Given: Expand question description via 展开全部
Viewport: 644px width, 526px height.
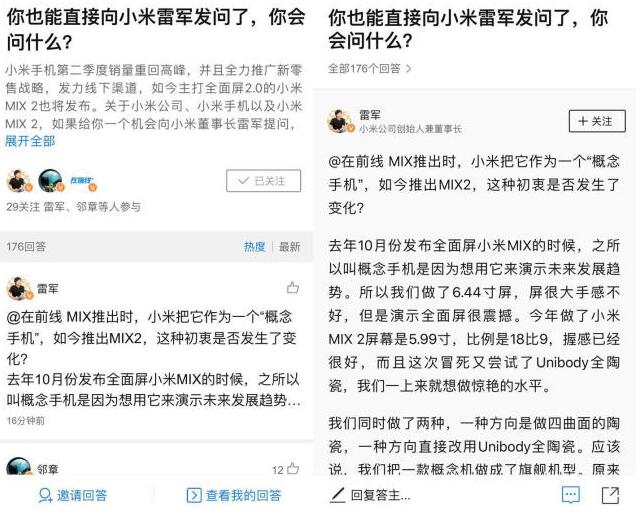Looking at the screenshot, I should pyautogui.click(x=30, y=141).
